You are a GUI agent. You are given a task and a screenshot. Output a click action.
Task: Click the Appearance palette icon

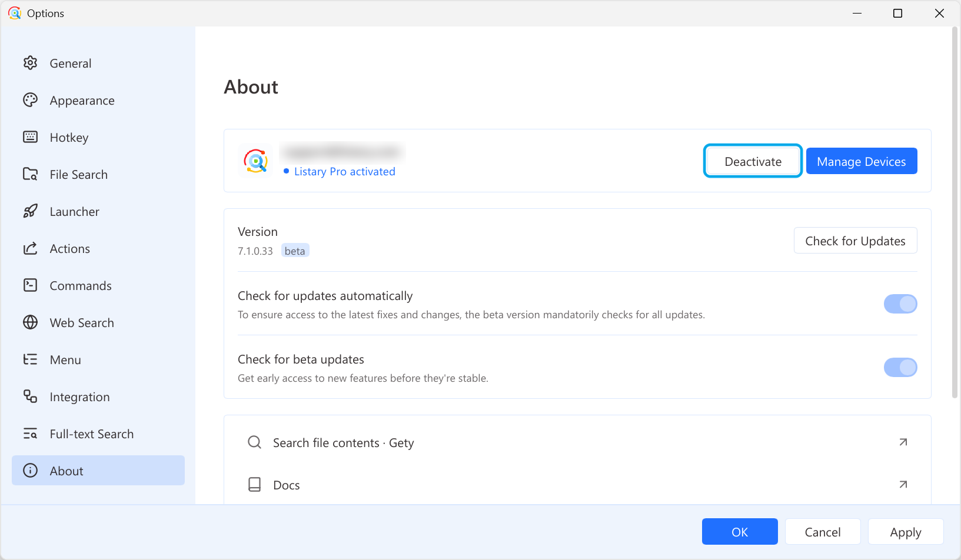(x=30, y=100)
